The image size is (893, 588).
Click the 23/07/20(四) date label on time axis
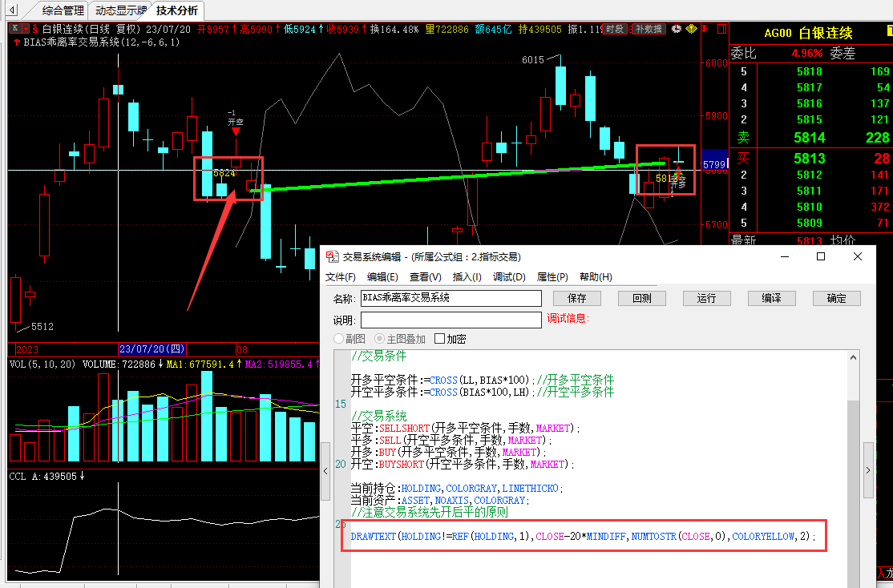pos(152,349)
